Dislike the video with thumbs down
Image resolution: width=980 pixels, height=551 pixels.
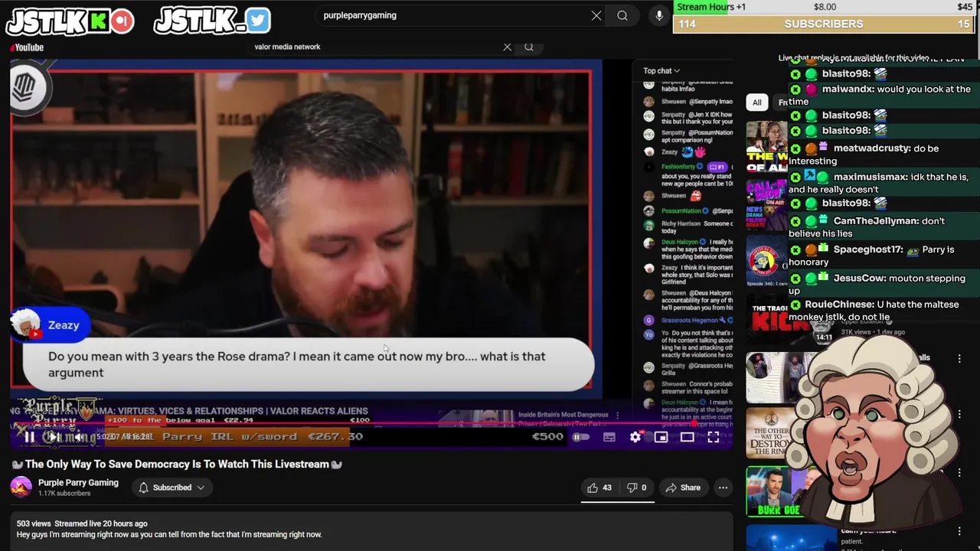pos(637,487)
